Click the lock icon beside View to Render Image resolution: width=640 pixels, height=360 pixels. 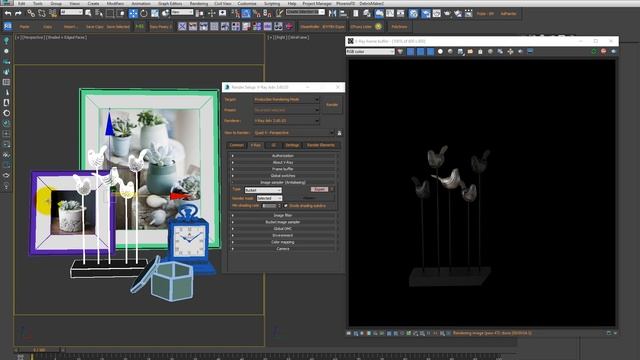point(339,133)
